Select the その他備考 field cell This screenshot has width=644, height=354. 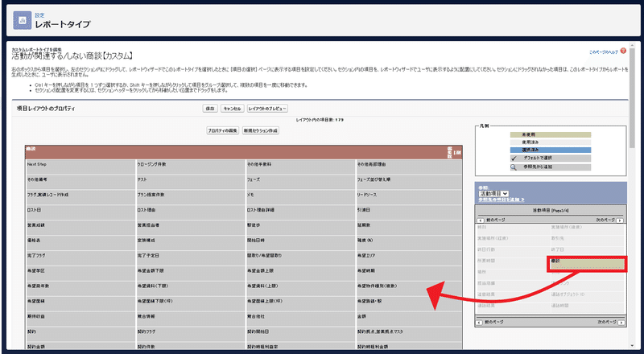(80, 182)
